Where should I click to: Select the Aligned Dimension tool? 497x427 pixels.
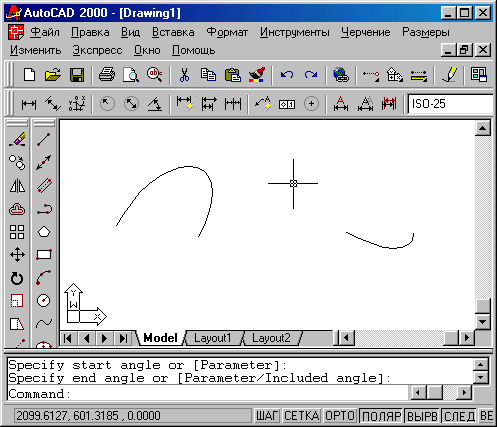53,104
